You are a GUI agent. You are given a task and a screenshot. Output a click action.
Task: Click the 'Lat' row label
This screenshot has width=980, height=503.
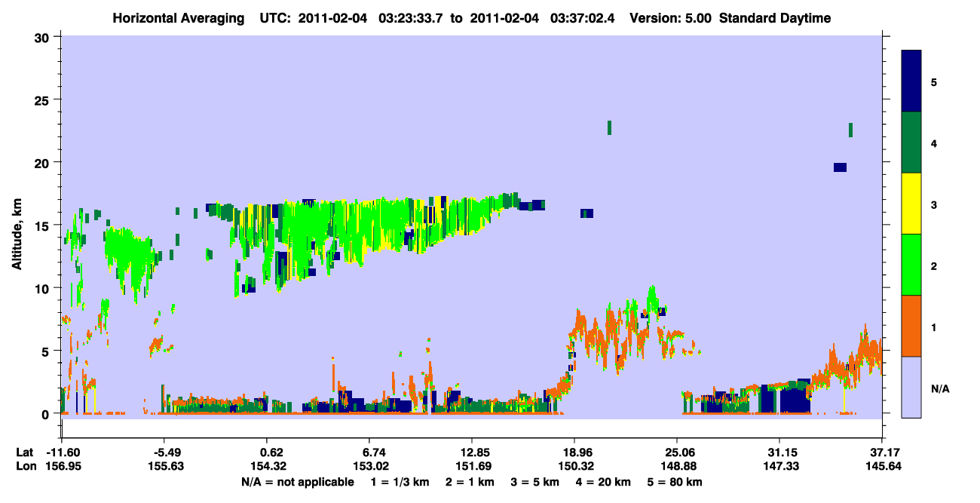pyautogui.click(x=25, y=452)
